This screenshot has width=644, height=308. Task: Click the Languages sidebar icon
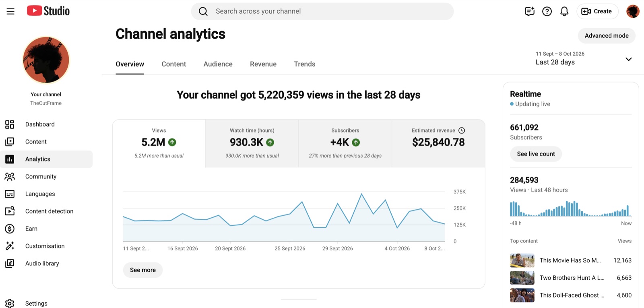click(x=10, y=194)
